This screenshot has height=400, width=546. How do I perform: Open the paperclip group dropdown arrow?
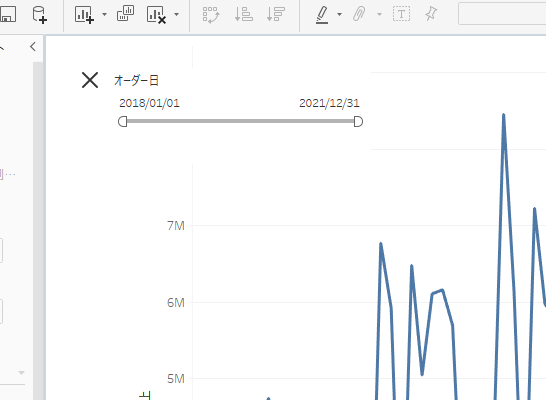[x=380, y=15]
